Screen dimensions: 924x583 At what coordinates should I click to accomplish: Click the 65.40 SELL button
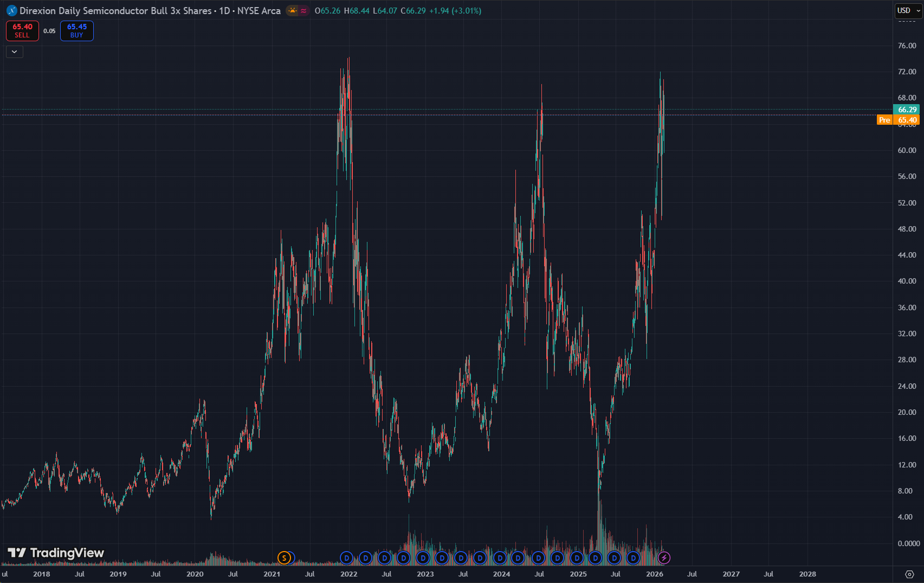[x=22, y=31]
